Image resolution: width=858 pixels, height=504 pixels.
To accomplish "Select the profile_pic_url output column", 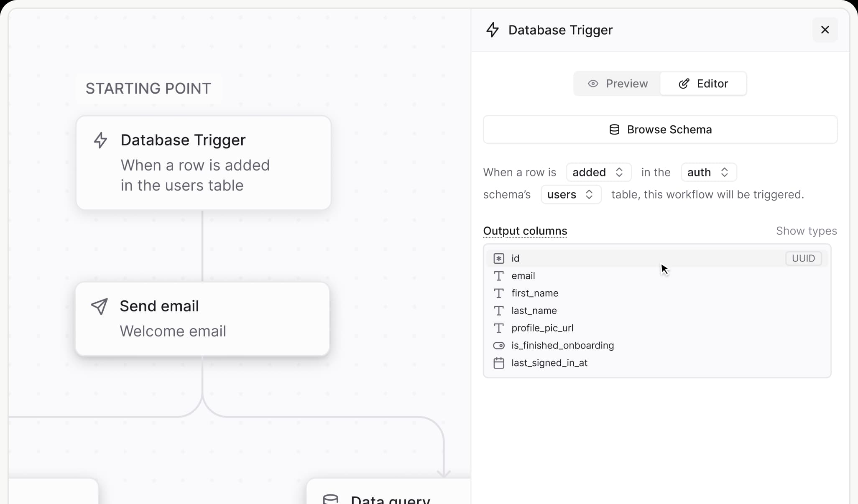I will tap(542, 328).
